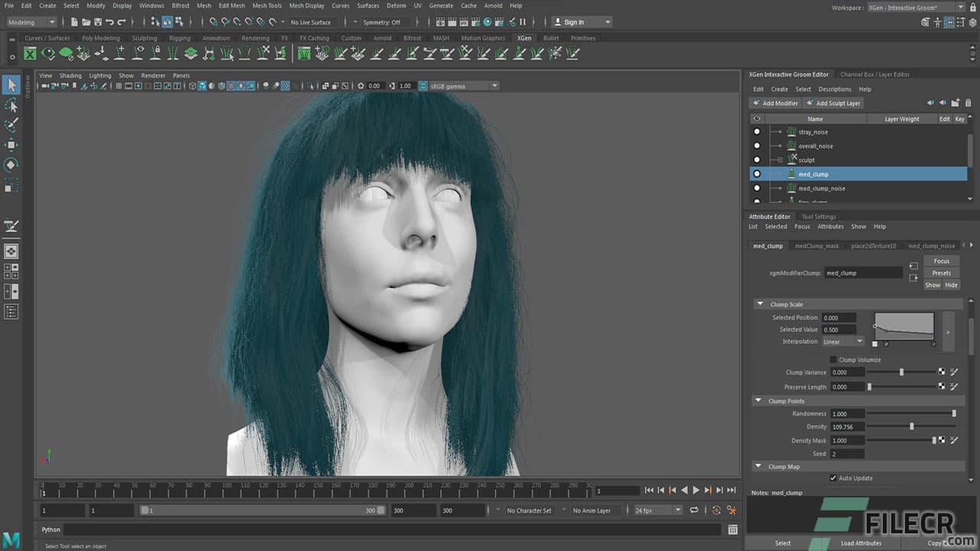Click the wireframe display icon in the viewport toolbar
This screenshot has height=551, width=980.
point(192,86)
